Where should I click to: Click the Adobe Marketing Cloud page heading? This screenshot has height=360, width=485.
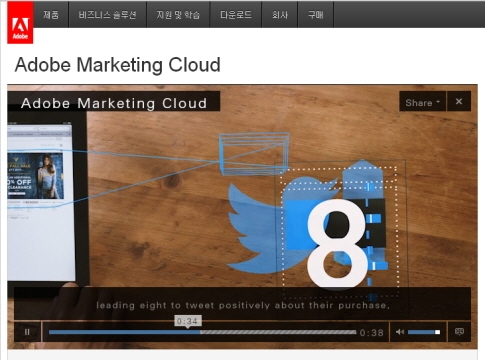click(118, 65)
